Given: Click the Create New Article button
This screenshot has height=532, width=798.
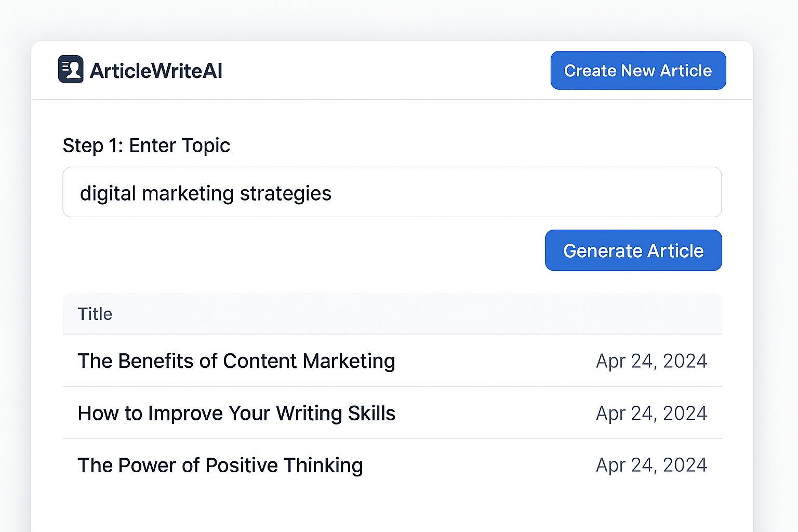Looking at the screenshot, I should click(638, 70).
